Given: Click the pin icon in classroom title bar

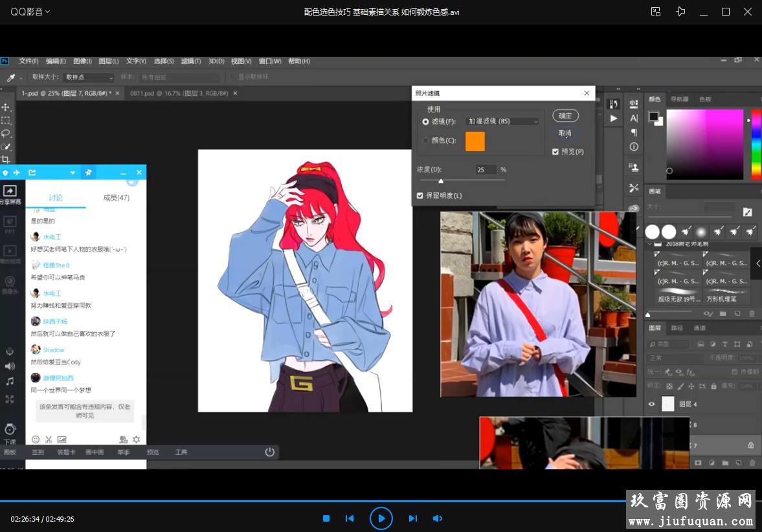Looking at the screenshot, I should (x=89, y=172).
